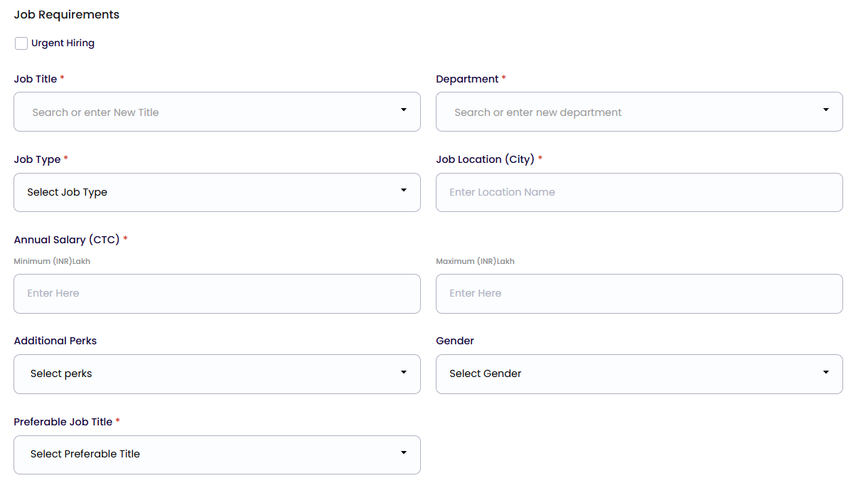This screenshot has height=488, width=868.
Task: Click the 'Job Requirements' section heading
Action: 67,15
